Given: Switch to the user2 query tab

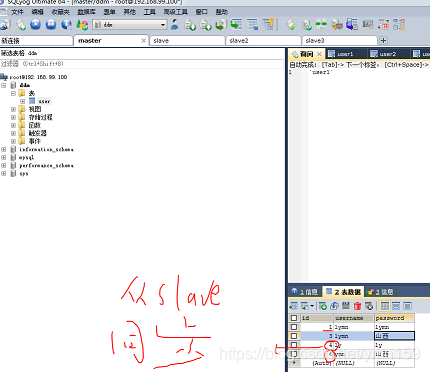Looking at the screenshot, I should pyautogui.click(x=388, y=54).
